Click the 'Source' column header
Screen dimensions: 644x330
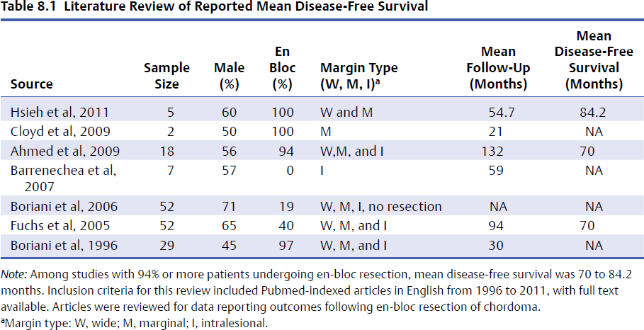click(31, 84)
